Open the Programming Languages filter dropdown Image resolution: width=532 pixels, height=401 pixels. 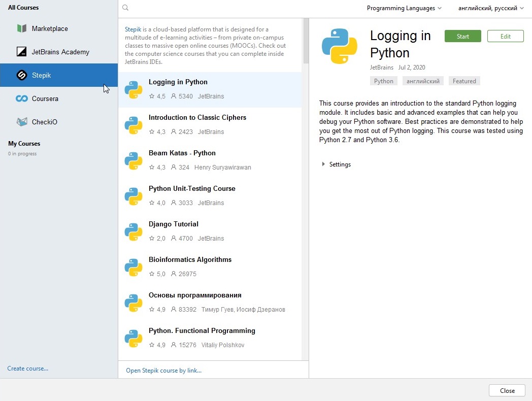point(404,8)
